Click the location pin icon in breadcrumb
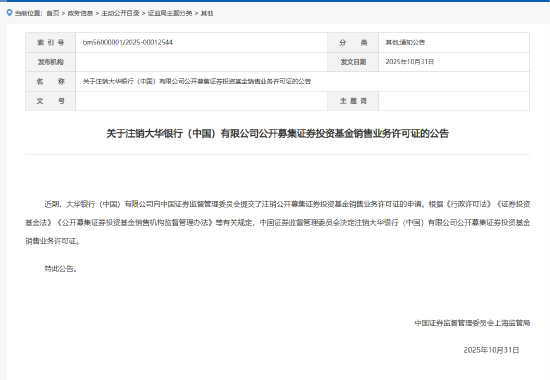The height and width of the screenshot is (380, 550). point(9,13)
